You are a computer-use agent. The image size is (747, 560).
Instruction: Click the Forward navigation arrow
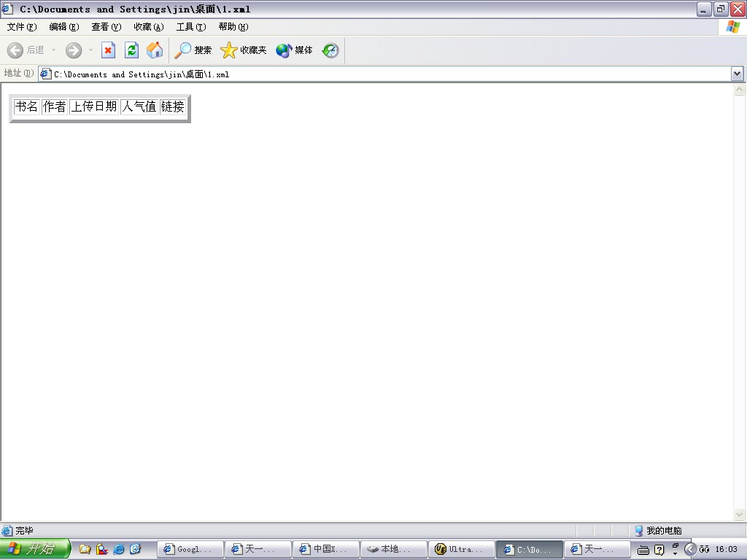(74, 50)
